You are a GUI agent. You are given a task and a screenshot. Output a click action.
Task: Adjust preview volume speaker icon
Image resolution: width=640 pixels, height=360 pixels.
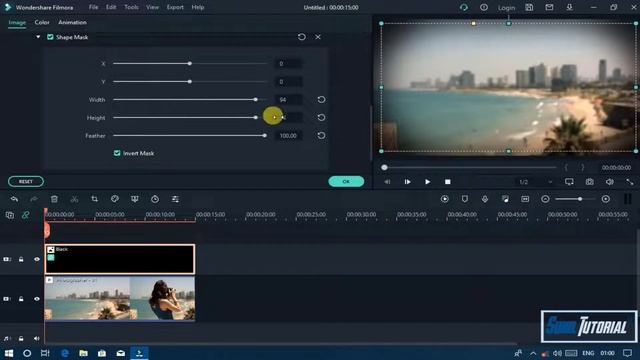tap(609, 182)
